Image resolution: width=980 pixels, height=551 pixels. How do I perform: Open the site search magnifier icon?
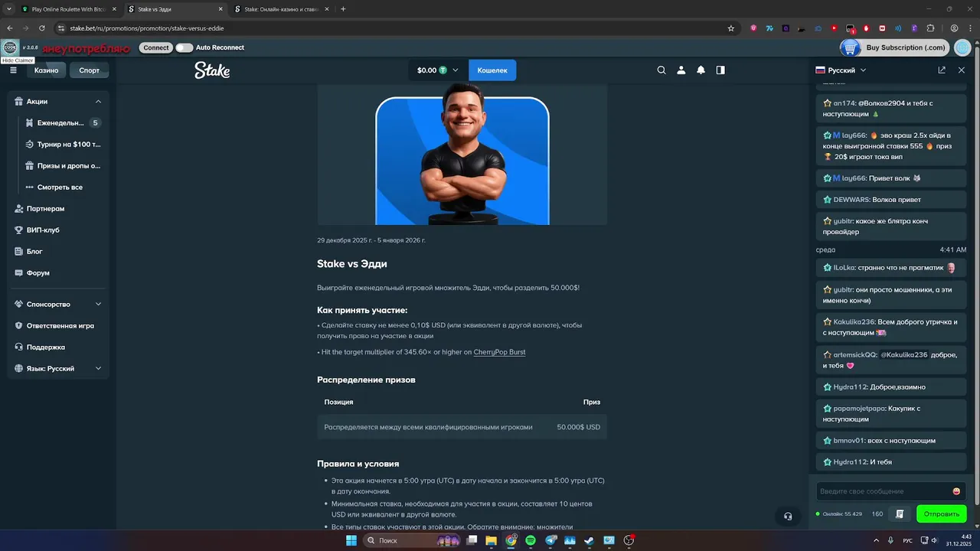pyautogui.click(x=661, y=70)
